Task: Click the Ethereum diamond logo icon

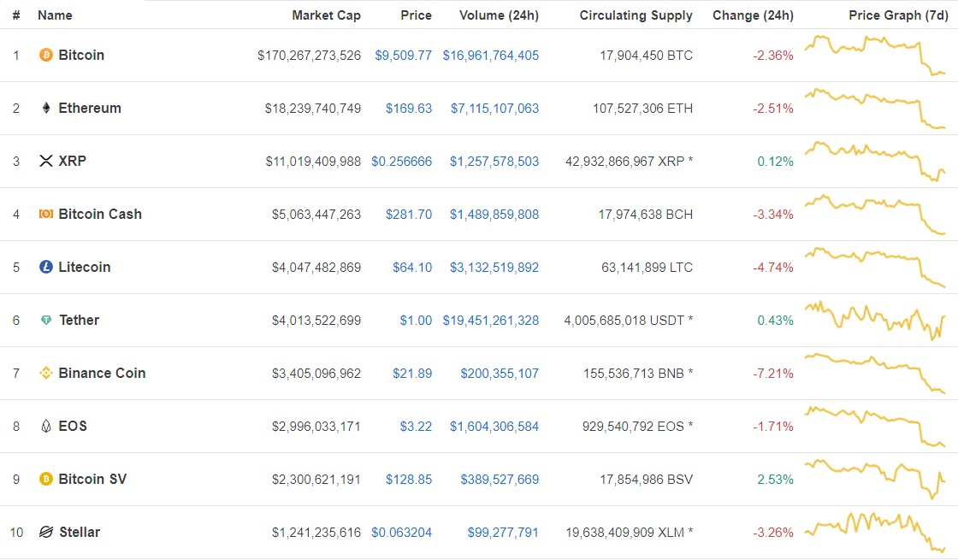Action: [x=46, y=108]
